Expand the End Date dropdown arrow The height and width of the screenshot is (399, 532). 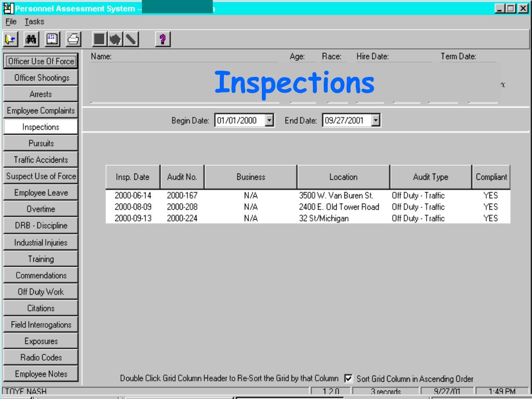tap(376, 120)
